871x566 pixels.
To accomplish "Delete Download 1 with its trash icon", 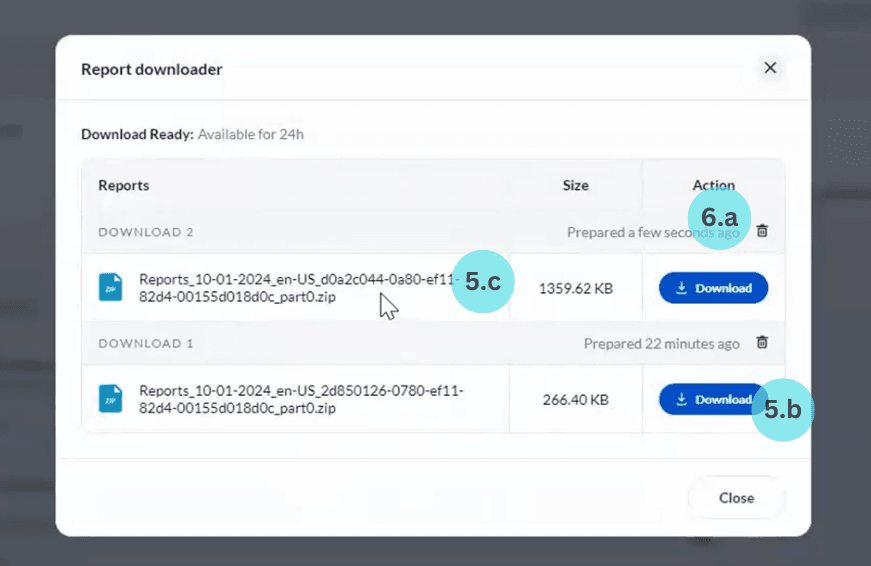I will point(762,342).
